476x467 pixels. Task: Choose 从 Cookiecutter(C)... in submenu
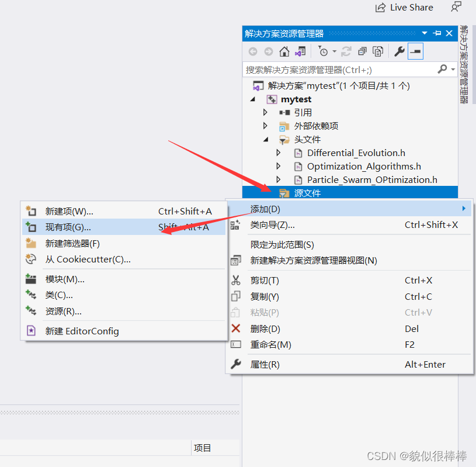[124, 260]
